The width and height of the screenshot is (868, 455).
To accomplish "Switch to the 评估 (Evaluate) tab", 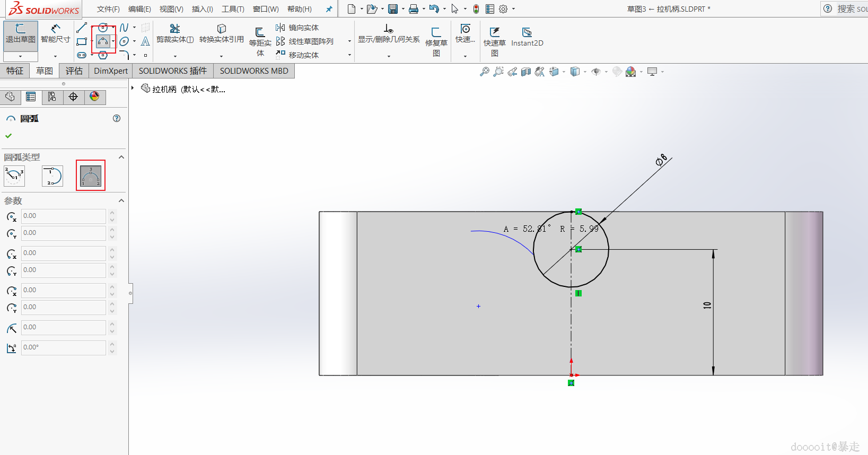I will click(74, 71).
